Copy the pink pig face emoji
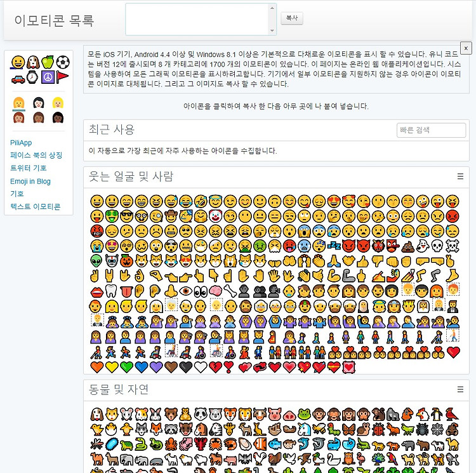The image size is (476, 473). tap(275, 414)
